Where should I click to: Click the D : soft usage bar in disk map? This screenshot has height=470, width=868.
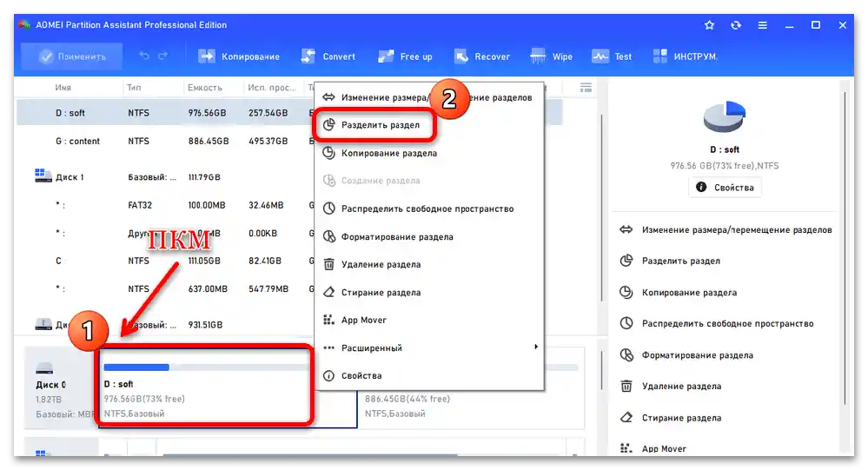(206, 367)
